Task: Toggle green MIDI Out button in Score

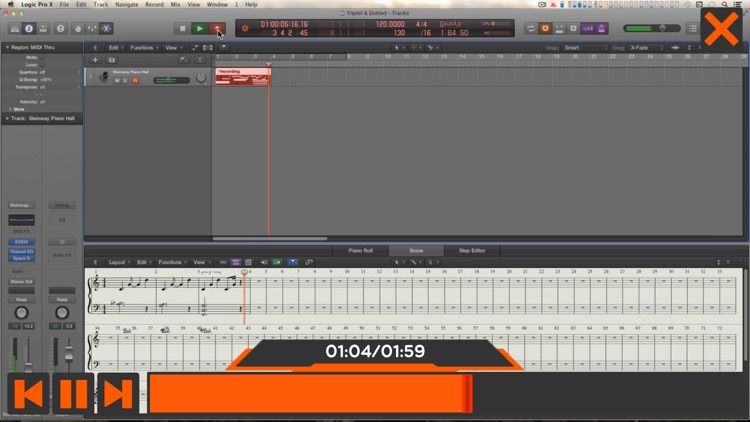Action: 277,262
